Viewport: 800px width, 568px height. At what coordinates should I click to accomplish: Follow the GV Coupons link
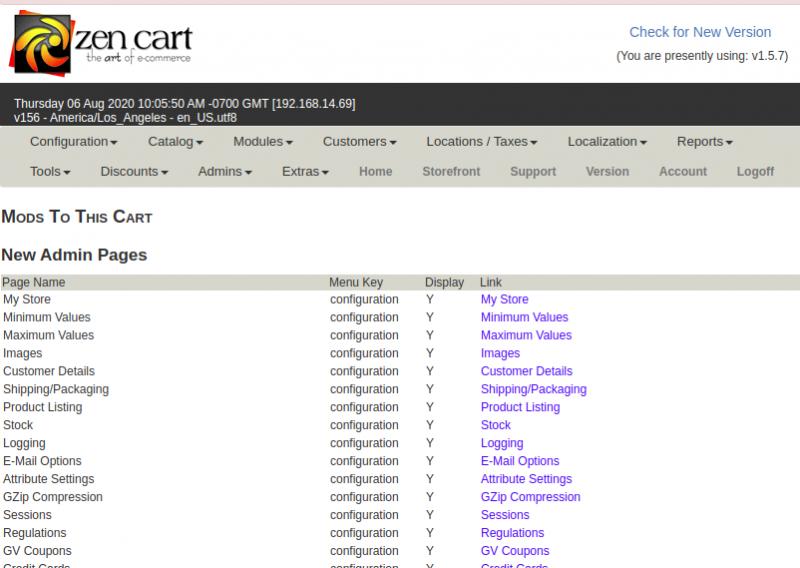pyautogui.click(x=515, y=551)
